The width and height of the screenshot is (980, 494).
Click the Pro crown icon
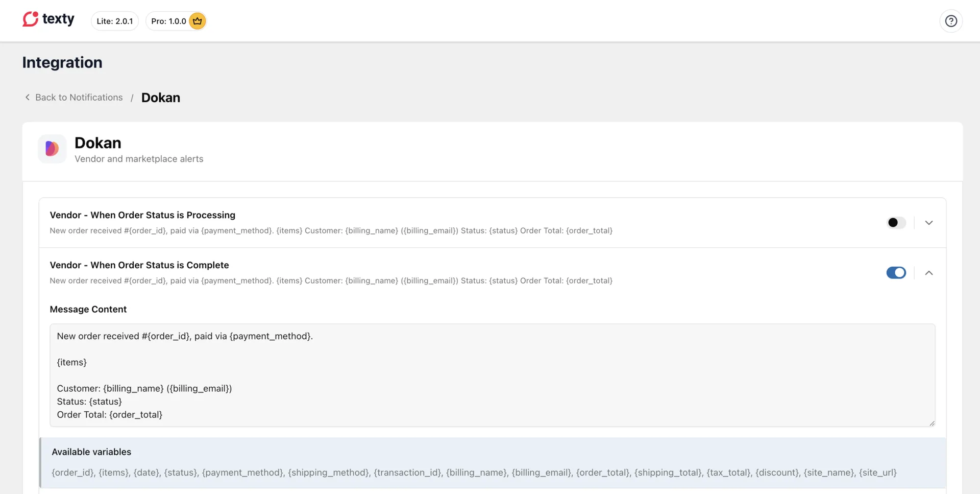pyautogui.click(x=198, y=21)
